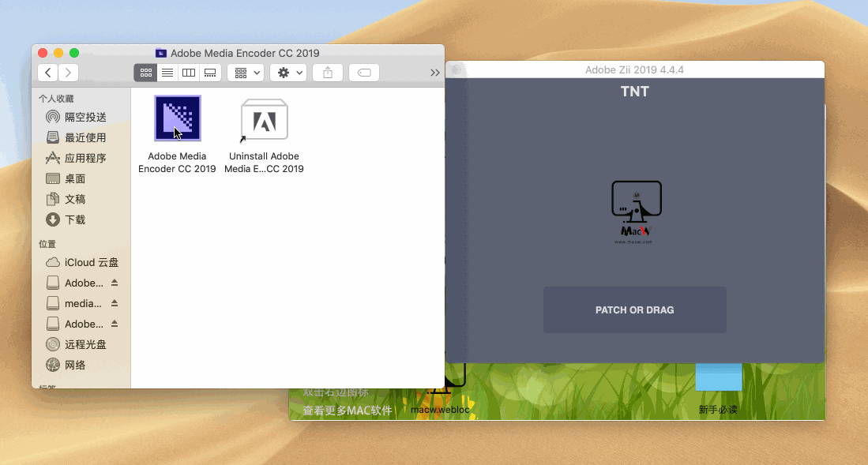The image size is (868, 465).
Task: Switch to column view mode
Action: [188, 72]
